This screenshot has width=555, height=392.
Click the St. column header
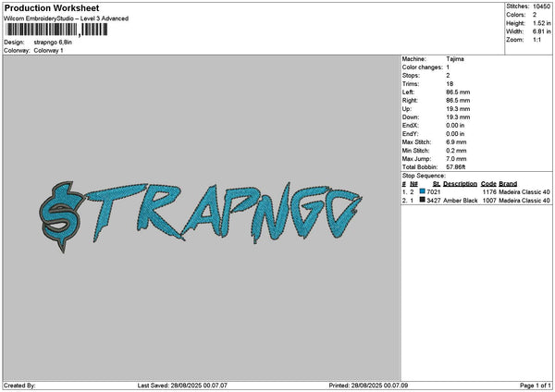[x=437, y=184]
